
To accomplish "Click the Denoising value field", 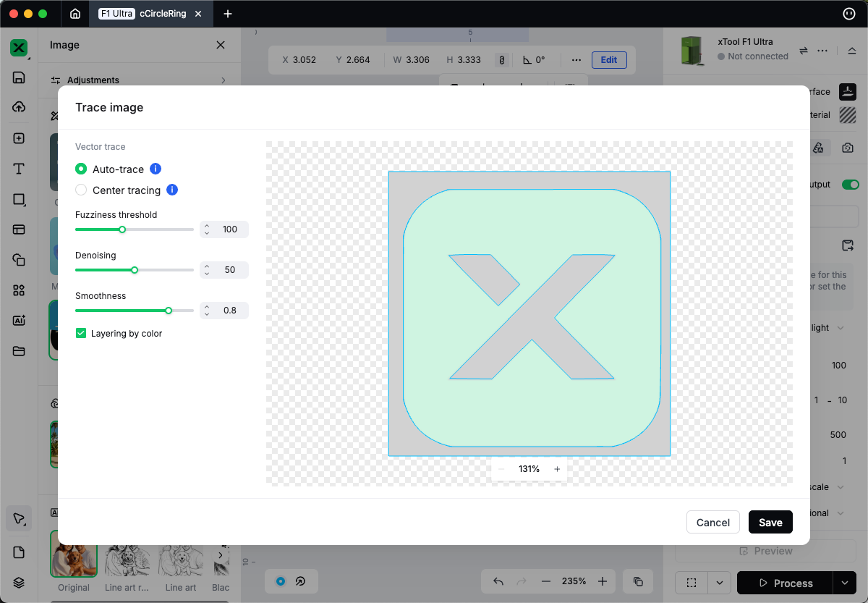I will 230,270.
